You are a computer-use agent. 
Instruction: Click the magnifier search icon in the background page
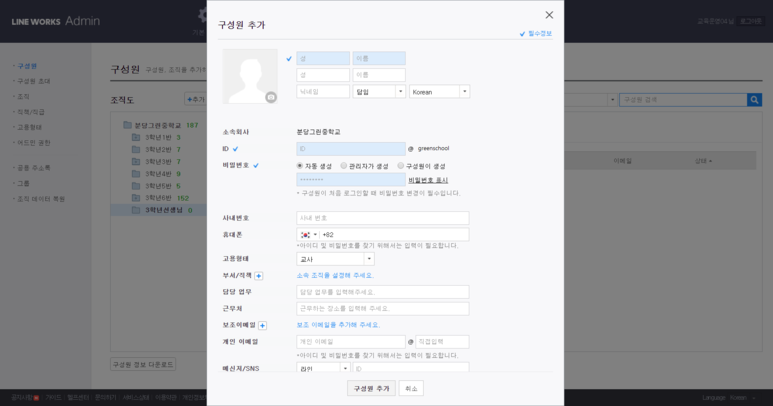(754, 100)
